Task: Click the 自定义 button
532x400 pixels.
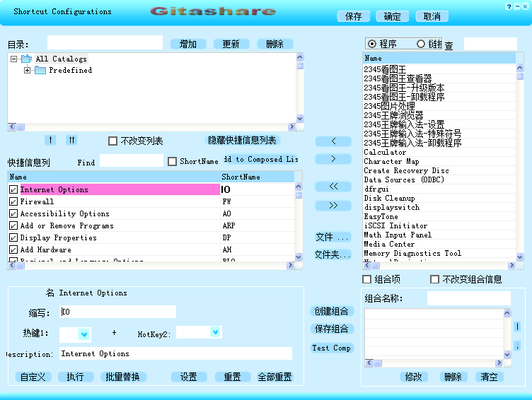Action: click(33, 377)
